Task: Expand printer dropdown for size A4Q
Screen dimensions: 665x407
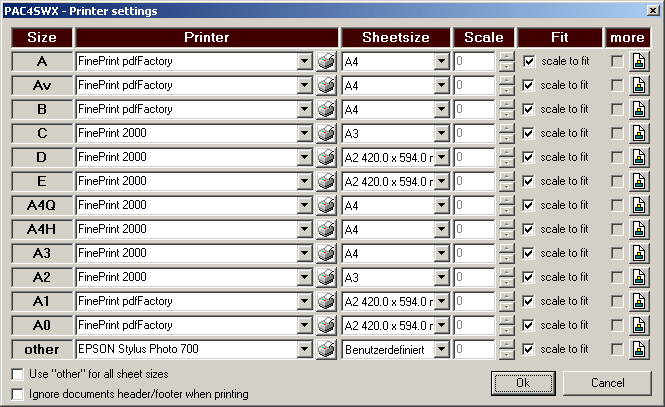Action: pos(305,206)
